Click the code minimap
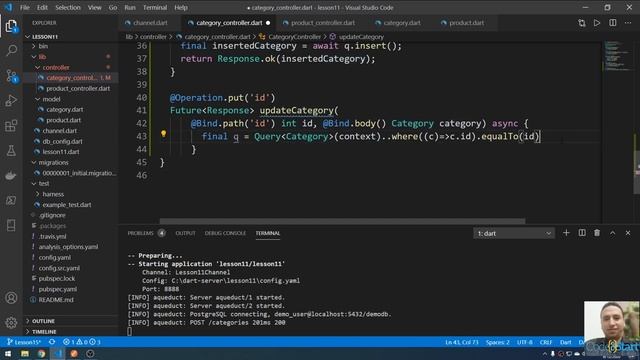Image resolution: width=640 pixels, height=360 pixels. coord(617,56)
